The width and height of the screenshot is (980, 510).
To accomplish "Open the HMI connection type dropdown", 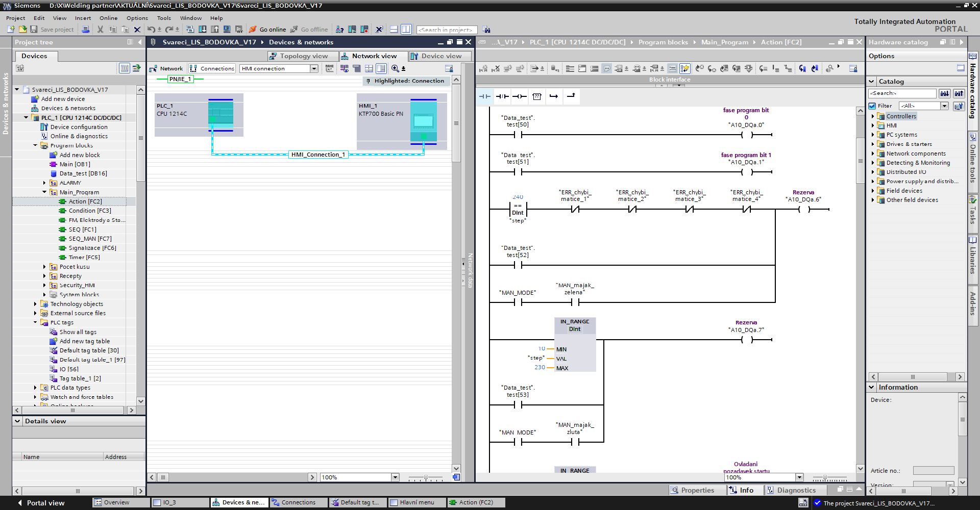I will (x=314, y=69).
